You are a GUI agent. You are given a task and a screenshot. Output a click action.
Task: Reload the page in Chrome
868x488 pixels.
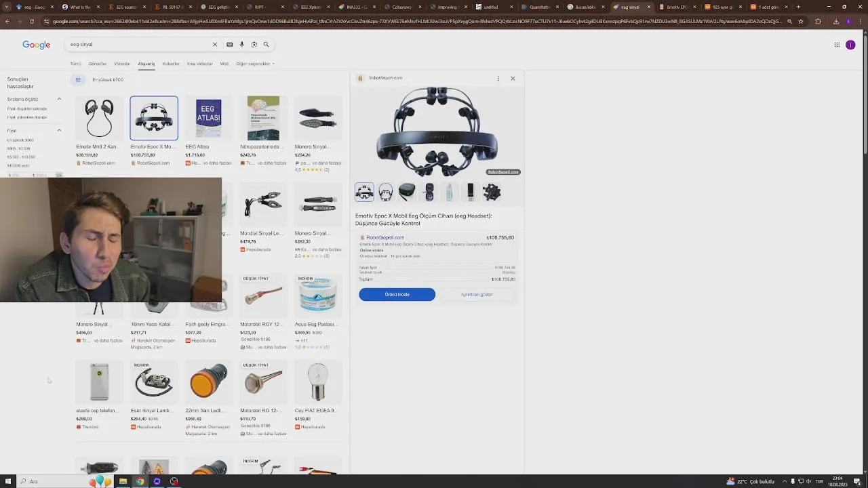(x=31, y=21)
